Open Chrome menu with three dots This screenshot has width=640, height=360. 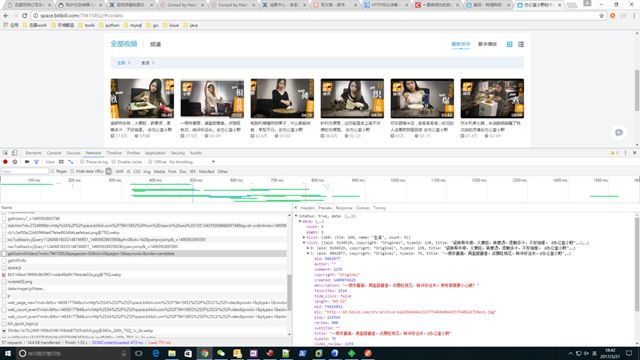click(634, 16)
